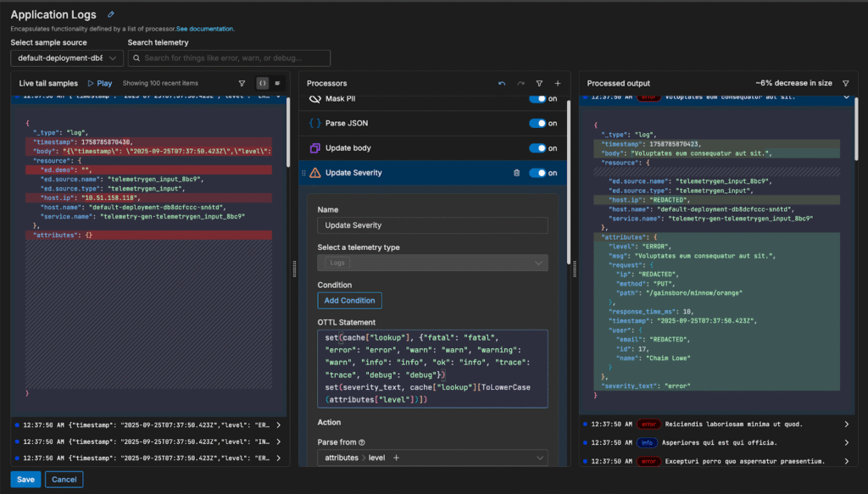Open the filter icon in Processors header

[539, 83]
